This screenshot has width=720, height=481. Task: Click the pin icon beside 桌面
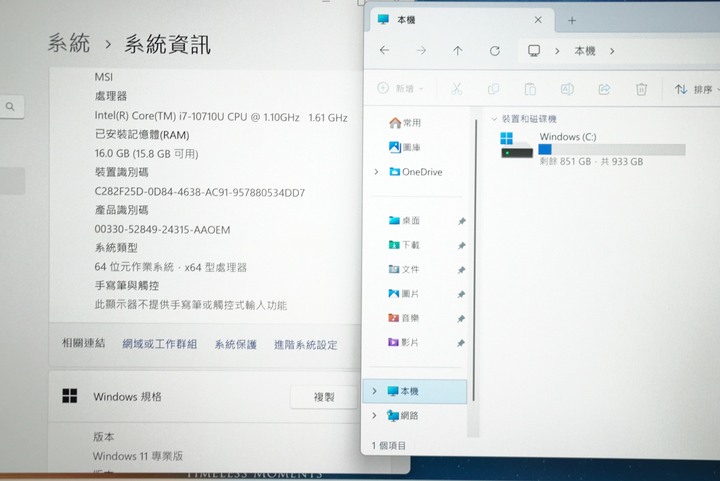click(x=461, y=221)
